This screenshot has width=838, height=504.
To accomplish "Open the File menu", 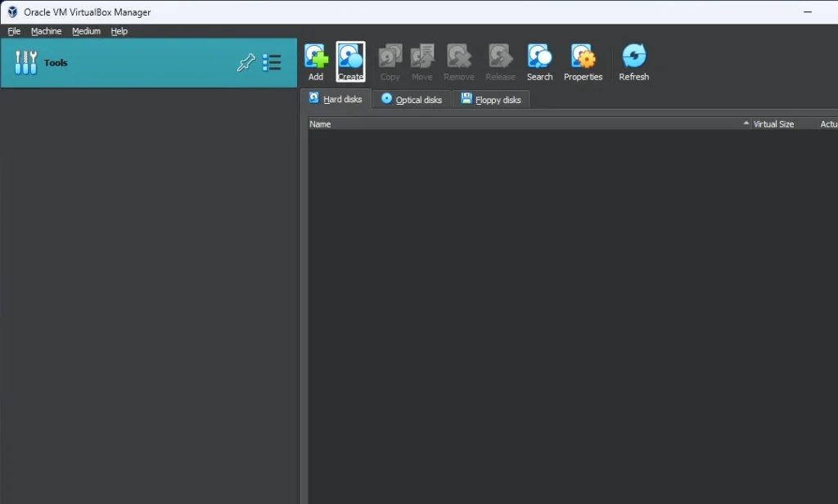I will point(14,31).
